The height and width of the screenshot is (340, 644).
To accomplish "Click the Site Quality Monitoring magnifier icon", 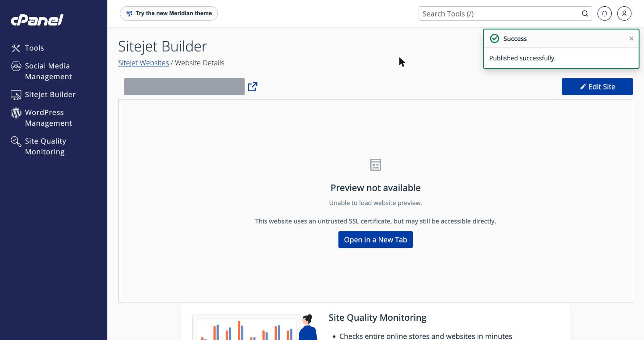I will point(16,141).
